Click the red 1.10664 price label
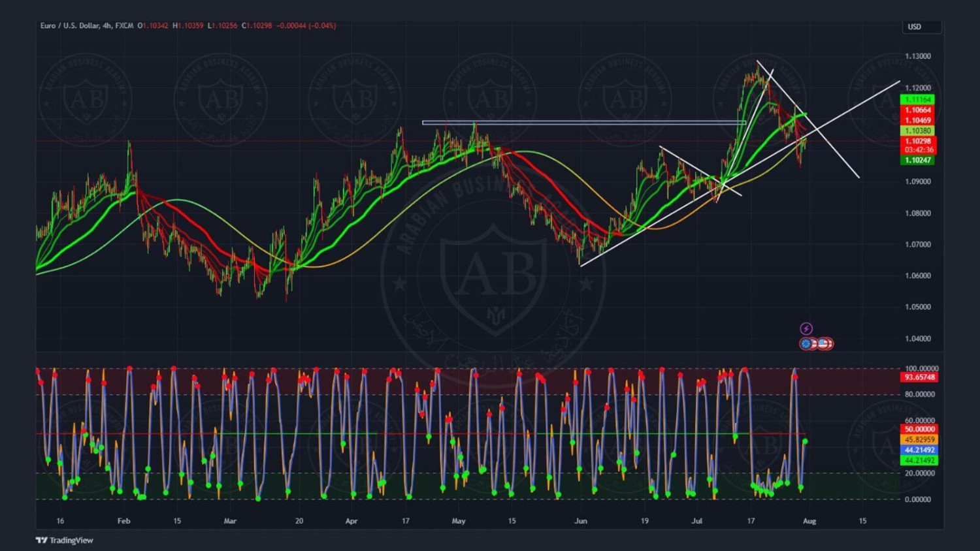This screenshot has width=980, height=551. 917,110
